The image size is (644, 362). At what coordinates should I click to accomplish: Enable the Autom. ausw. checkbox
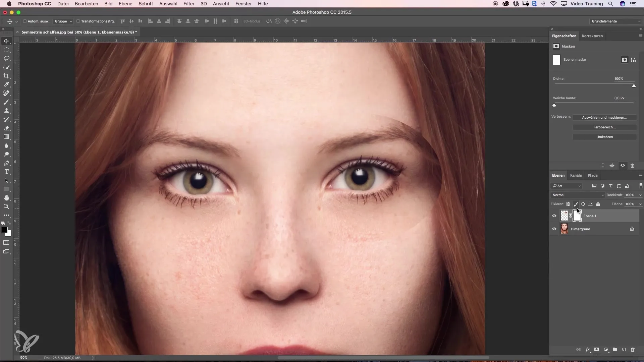pos(25,21)
